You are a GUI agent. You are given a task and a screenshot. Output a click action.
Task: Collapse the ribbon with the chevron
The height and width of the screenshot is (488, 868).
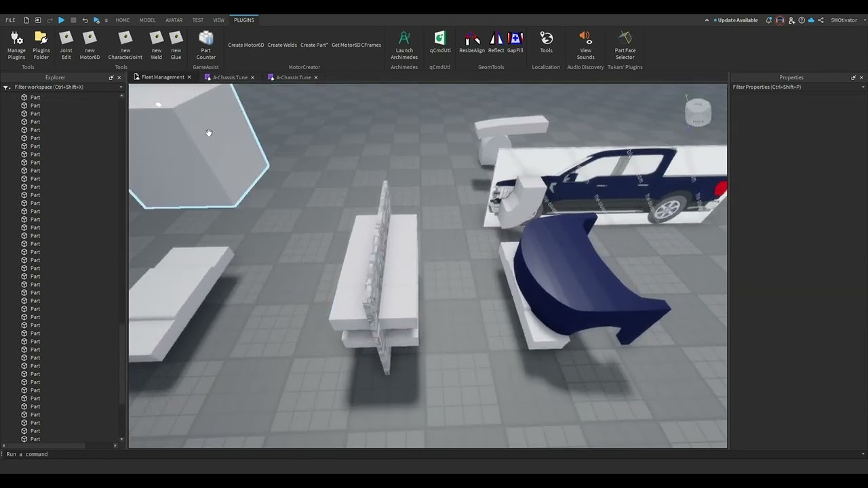(x=707, y=20)
